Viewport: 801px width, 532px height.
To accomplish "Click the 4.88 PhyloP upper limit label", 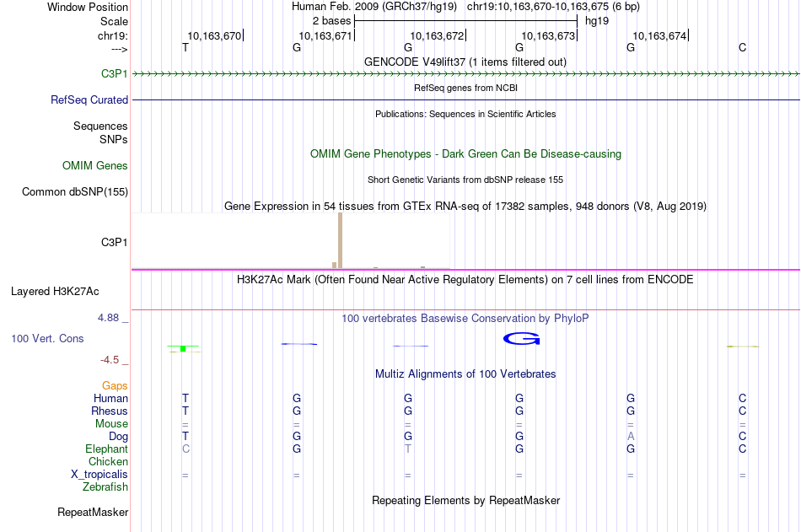I will pyautogui.click(x=108, y=318).
